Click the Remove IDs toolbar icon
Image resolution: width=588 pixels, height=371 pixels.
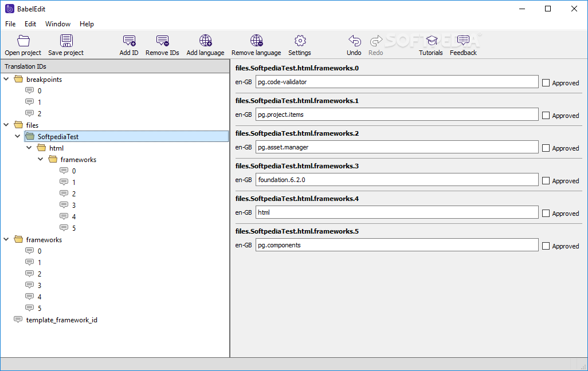click(x=162, y=41)
